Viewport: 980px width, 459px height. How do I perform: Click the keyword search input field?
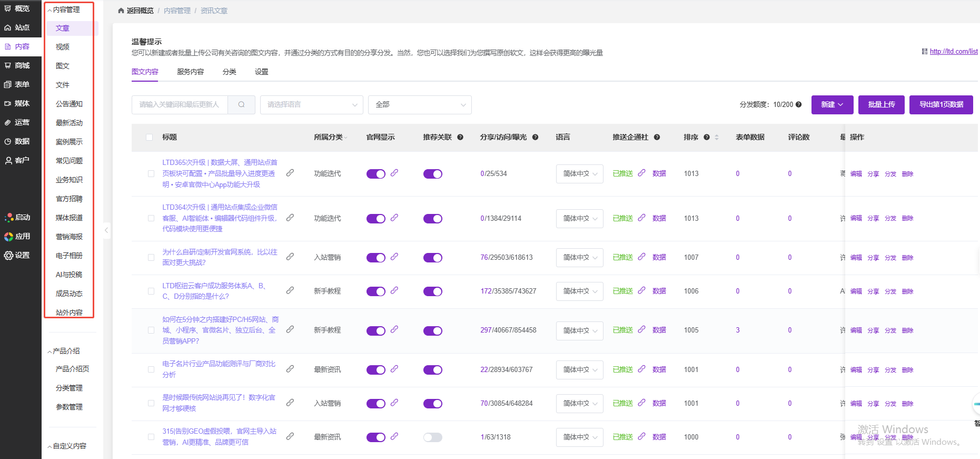[x=180, y=105]
